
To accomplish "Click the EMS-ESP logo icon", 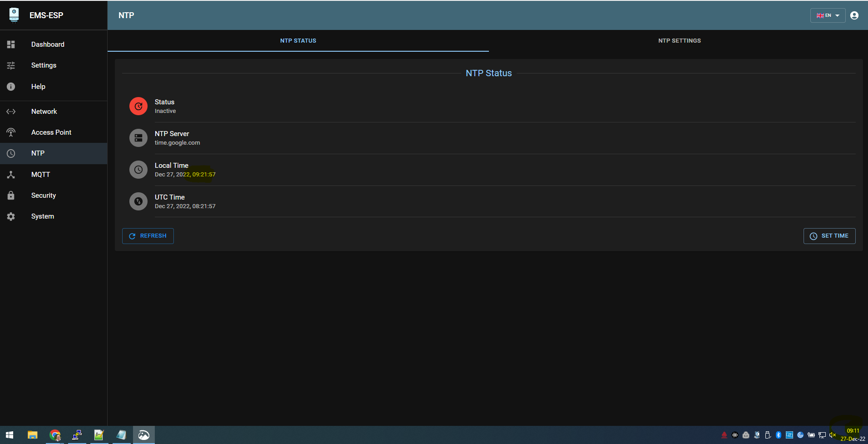I will [14, 15].
